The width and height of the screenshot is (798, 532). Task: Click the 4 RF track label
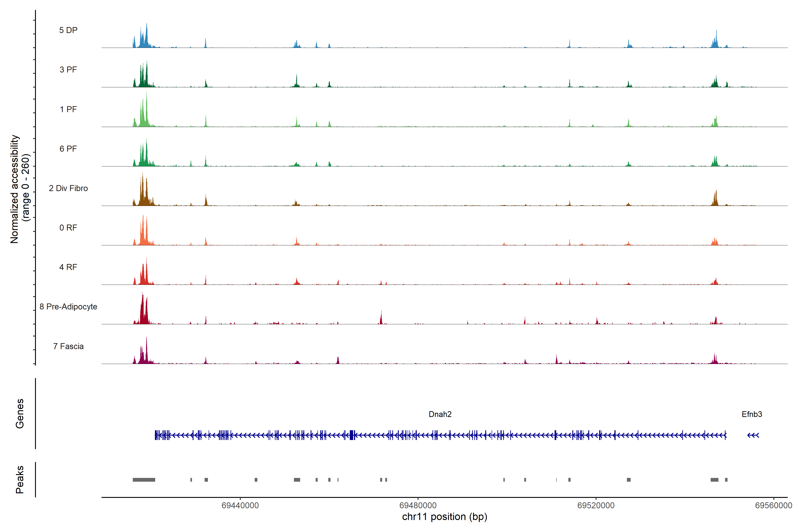pyautogui.click(x=68, y=267)
